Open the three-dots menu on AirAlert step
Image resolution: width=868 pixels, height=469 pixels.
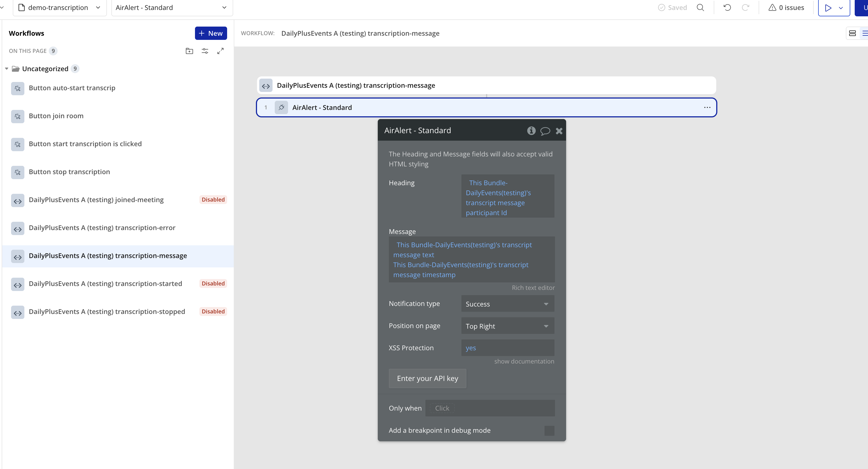click(x=707, y=107)
